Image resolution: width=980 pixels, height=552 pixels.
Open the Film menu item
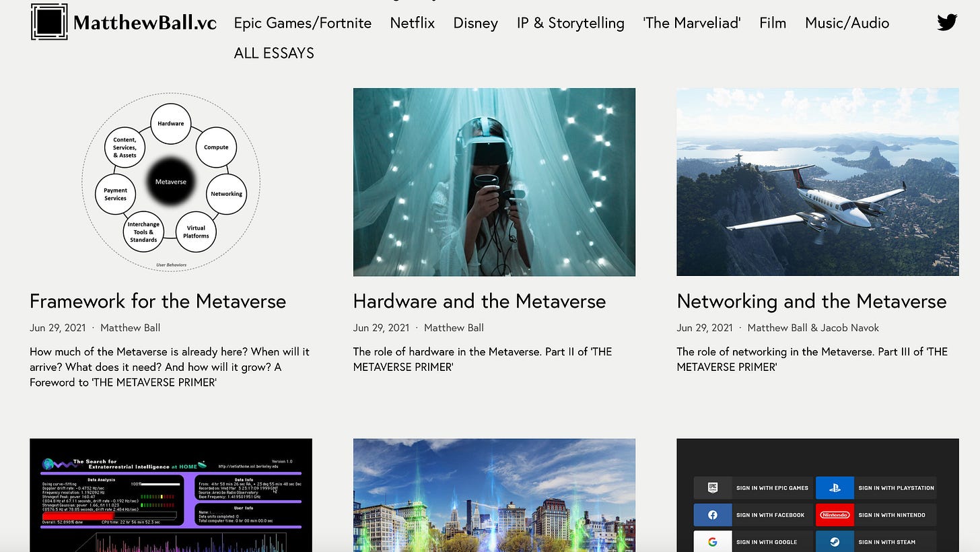772,23
